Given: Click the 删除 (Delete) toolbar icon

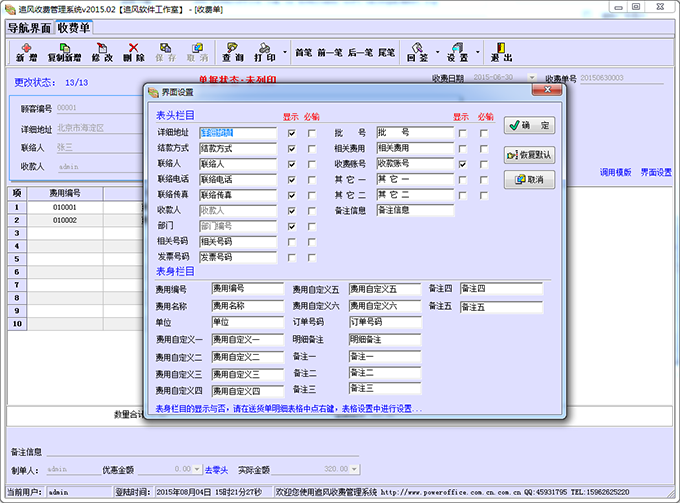Looking at the screenshot, I should click(134, 51).
